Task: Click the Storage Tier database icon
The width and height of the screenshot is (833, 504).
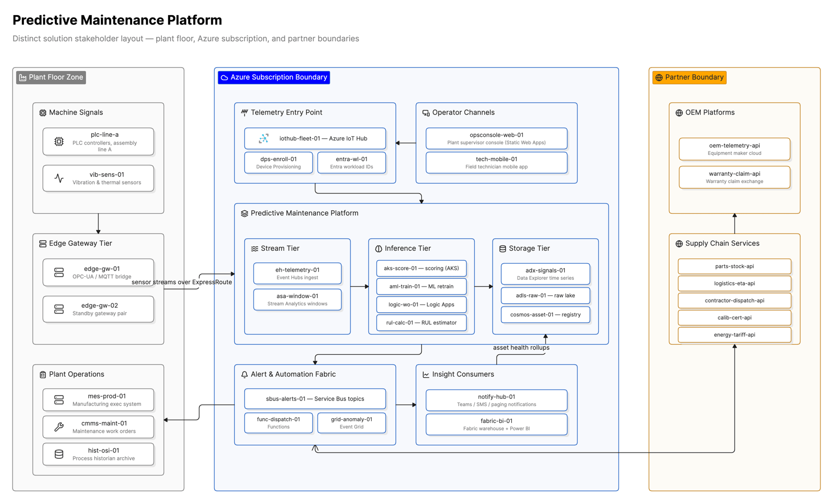Action: pos(502,249)
